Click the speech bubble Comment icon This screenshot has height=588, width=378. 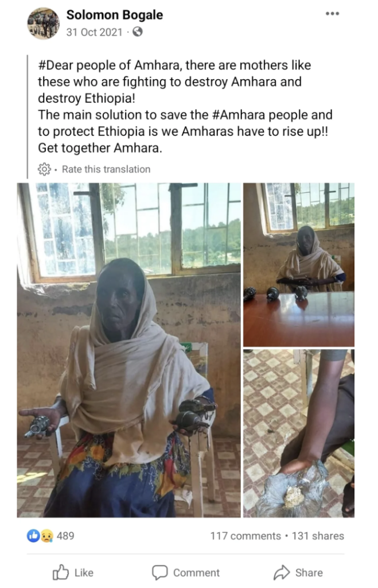tap(159, 572)
